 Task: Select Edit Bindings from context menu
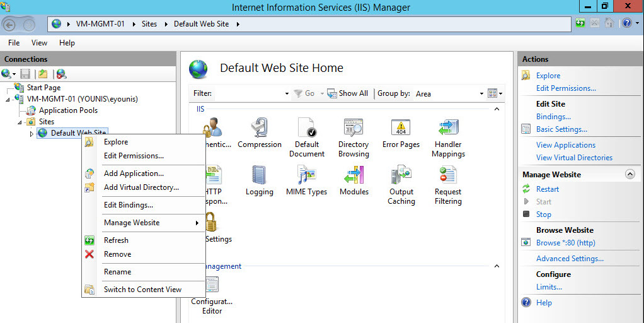[129, 205]
